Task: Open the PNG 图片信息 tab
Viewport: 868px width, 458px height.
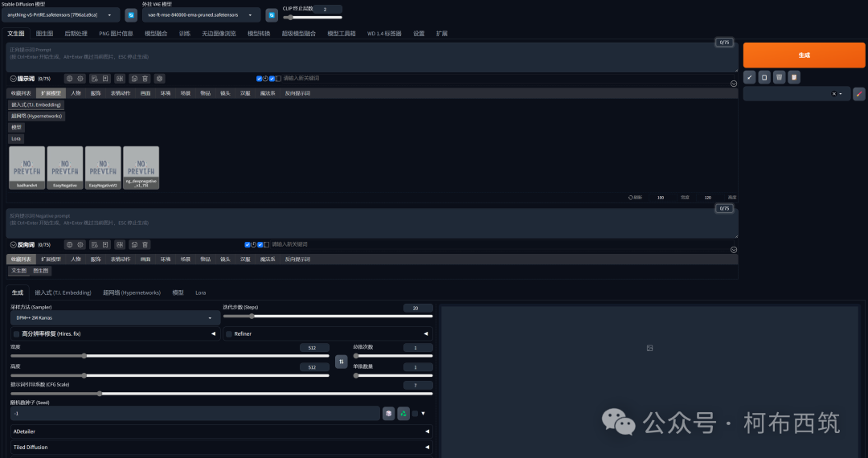Action: [x=116, y=34]
